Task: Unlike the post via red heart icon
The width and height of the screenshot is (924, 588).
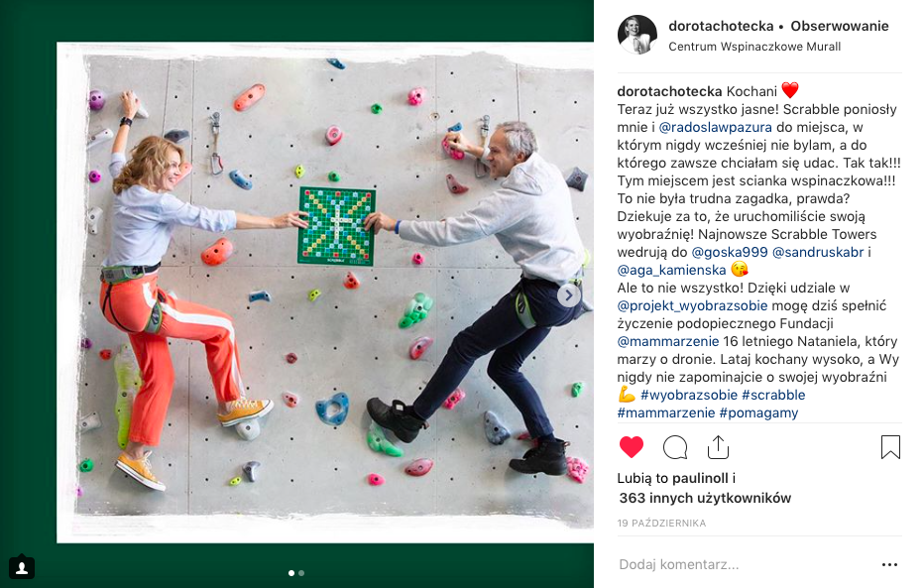Action: click(x=632, y=447)
